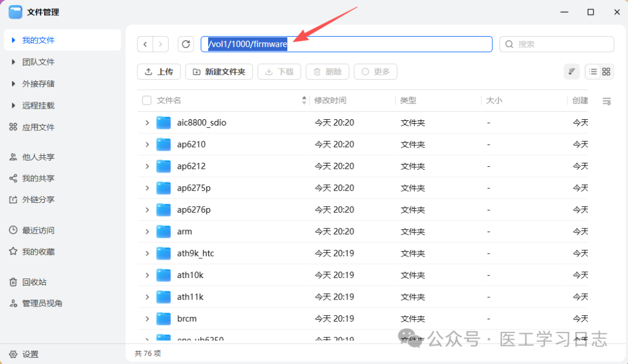Click the search magnifier icon

coord(509,44)
